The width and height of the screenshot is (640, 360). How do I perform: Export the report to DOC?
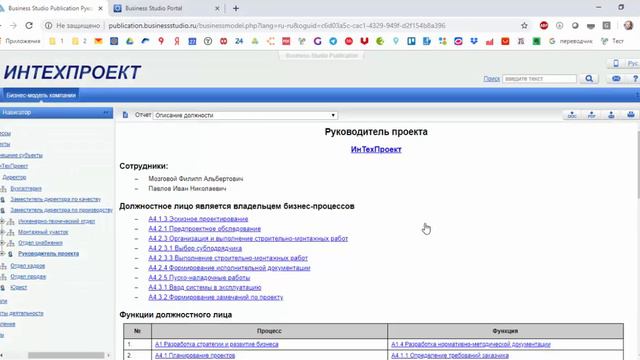pos(572,115)
